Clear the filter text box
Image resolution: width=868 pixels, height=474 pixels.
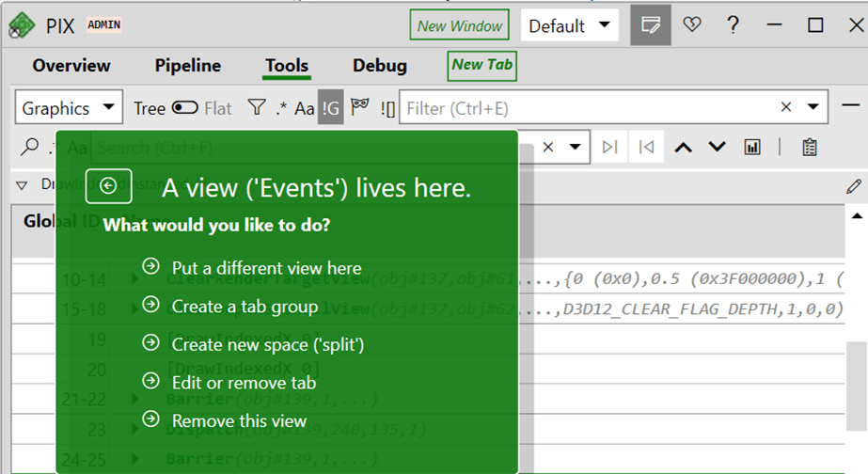coord(786,107)
